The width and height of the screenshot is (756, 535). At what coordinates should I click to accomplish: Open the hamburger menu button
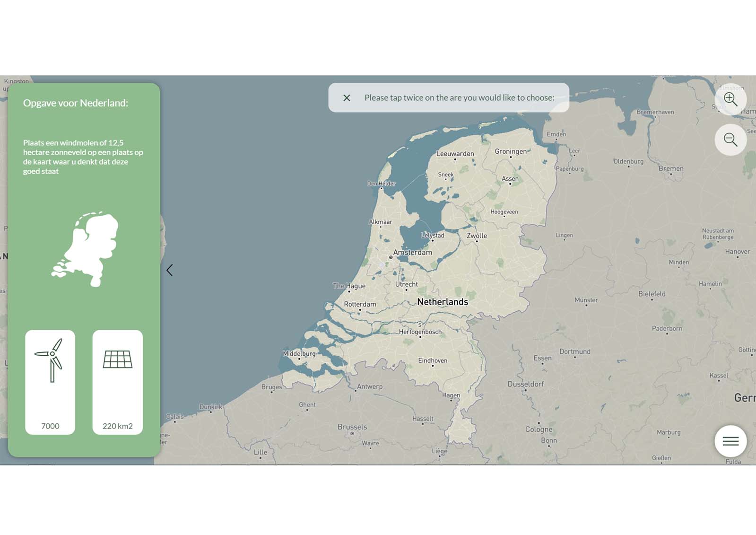click(x=730, y=441)
